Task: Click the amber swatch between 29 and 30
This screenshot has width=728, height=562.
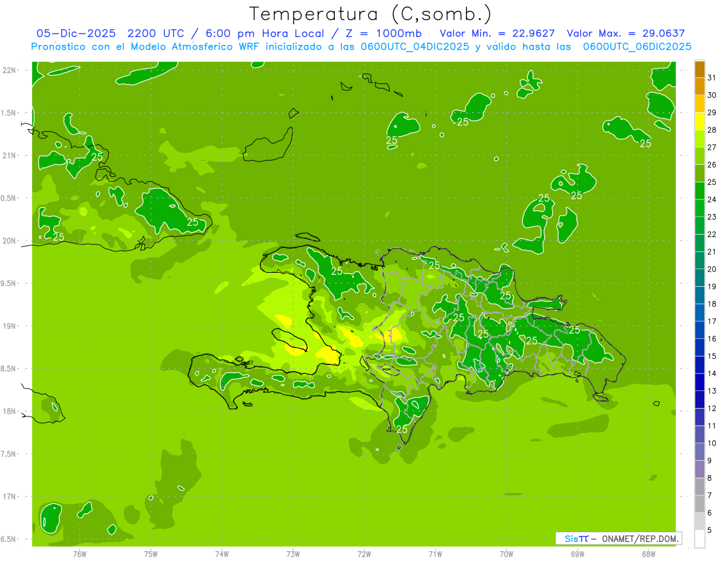Action: [699, 104]
